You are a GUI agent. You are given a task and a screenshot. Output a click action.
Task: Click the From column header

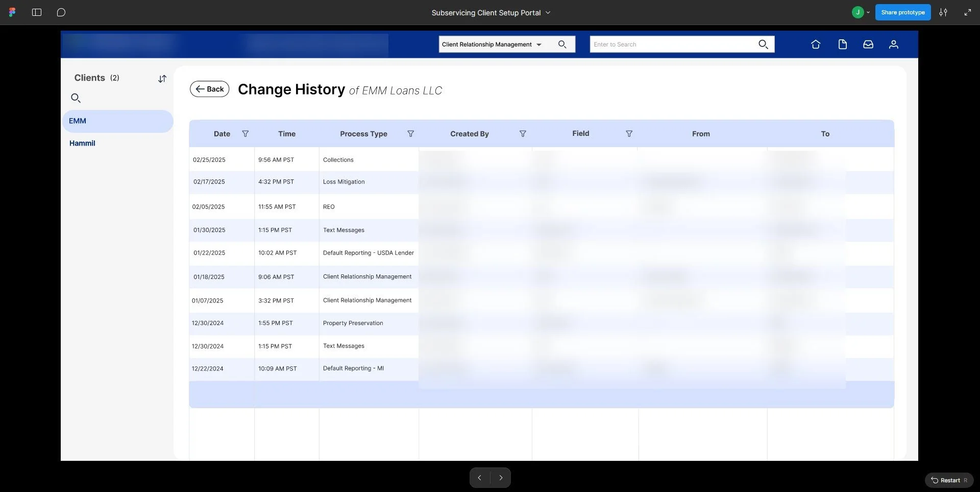(701, 134)
